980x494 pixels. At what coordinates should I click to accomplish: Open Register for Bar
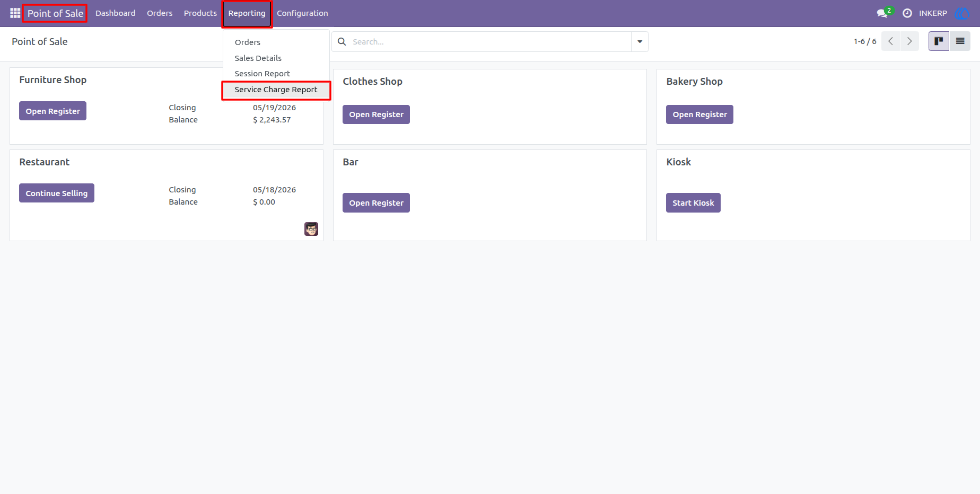[376, 203]
